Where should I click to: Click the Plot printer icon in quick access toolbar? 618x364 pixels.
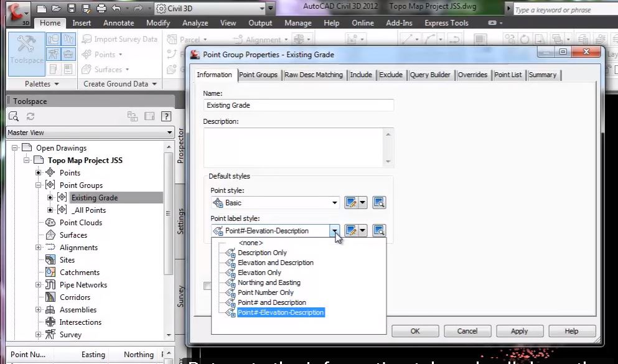pos(101,8)
